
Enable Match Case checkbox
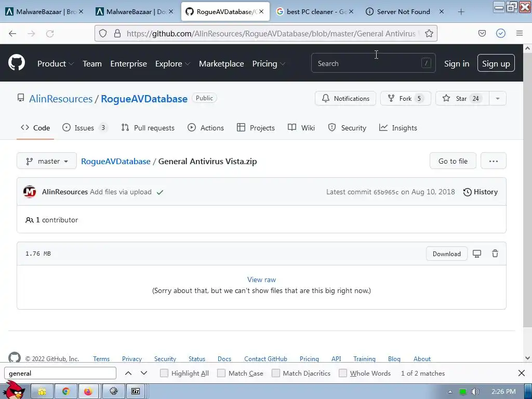point(221,373)
